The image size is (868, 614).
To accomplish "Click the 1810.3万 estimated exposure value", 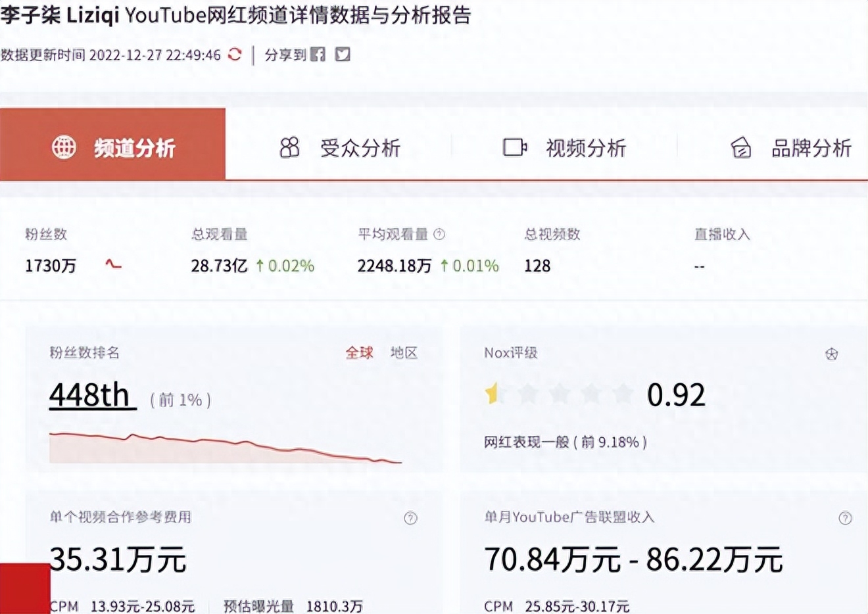I will [x=334, y=606].
